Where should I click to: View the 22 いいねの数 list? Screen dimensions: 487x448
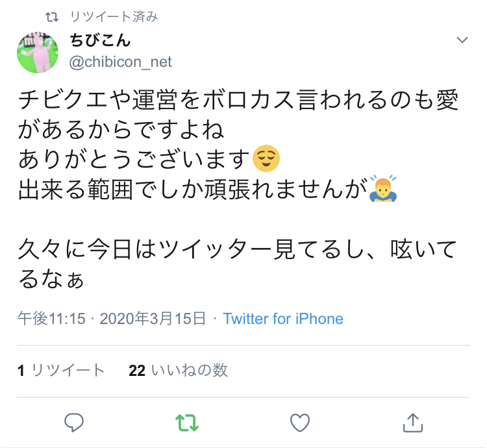[179, 370]
